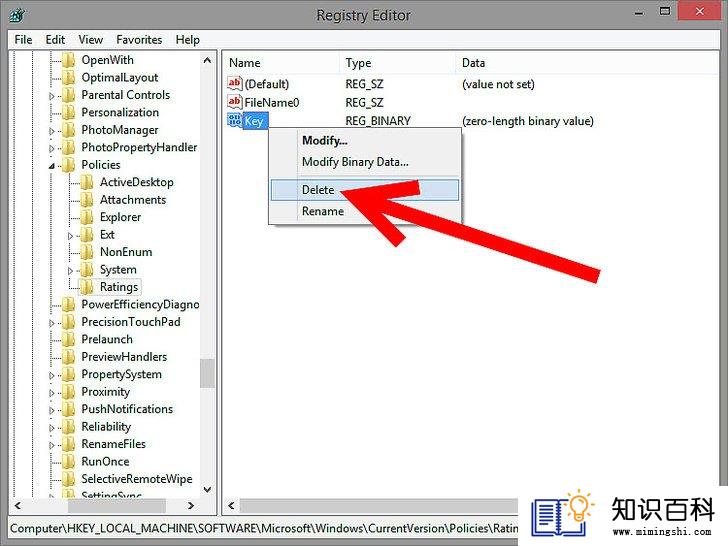This screenshot has width=728, height=546.
Task: Click the RunOnce folder icon
Action: (69, 462)
